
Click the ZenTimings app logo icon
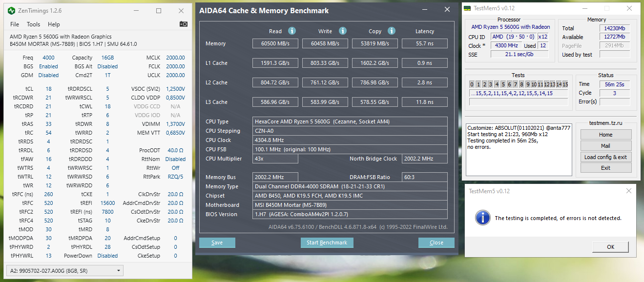11,10
